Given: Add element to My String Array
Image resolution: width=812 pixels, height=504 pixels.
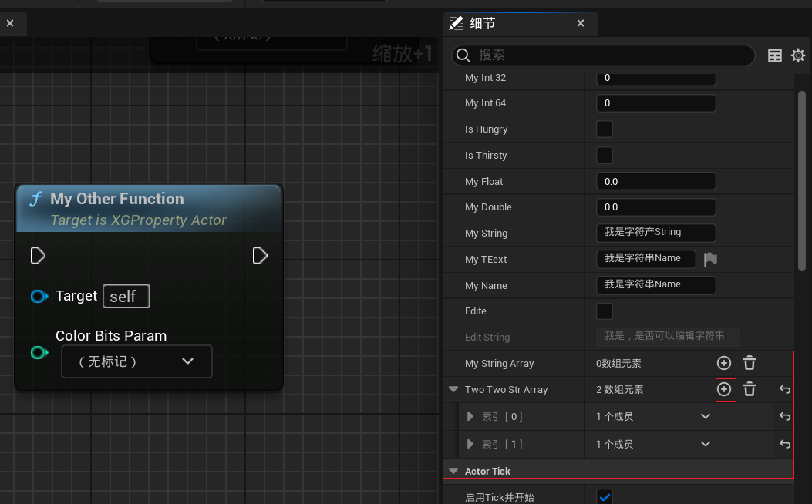Looking at the screenshot, I should point(723,363).
